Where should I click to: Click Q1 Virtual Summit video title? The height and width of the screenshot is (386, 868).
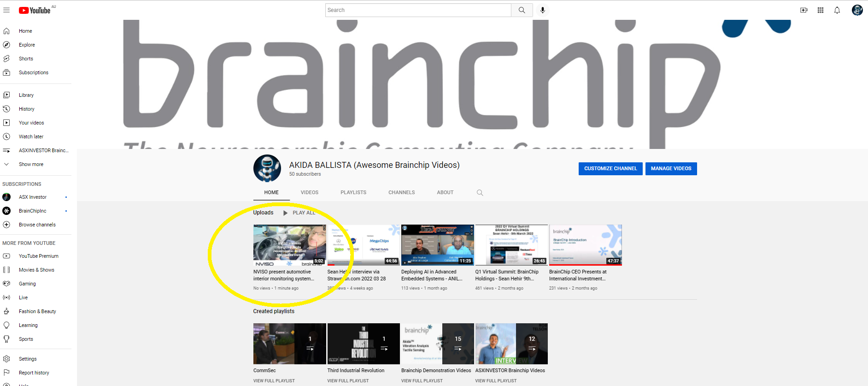click(x=507, y=275)
